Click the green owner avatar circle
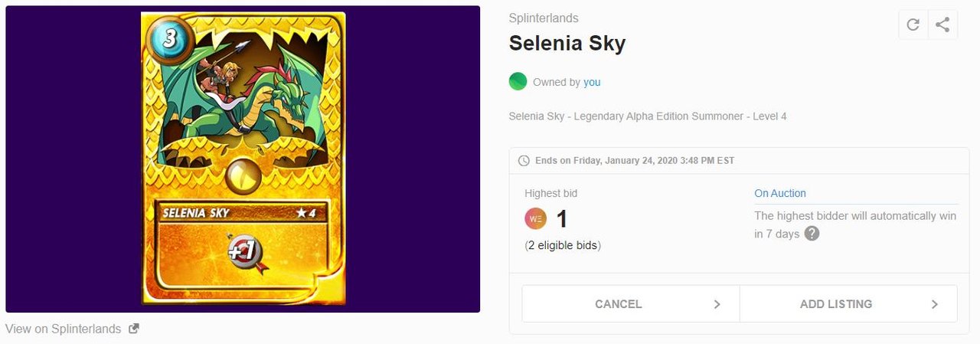The width and height of the screenshot is (980, 344). click(x=518, y=82)
